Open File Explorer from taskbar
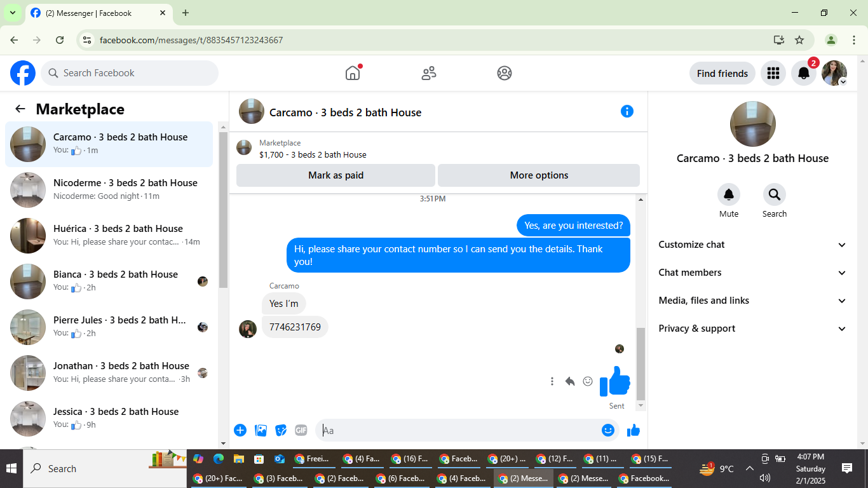The image size is (868, 488). click(238, 459)
